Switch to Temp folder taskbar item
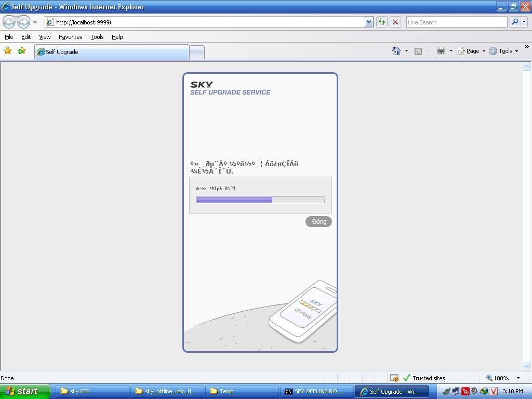Viewport: 532px width, 399px height. click(x=242, y=391)
